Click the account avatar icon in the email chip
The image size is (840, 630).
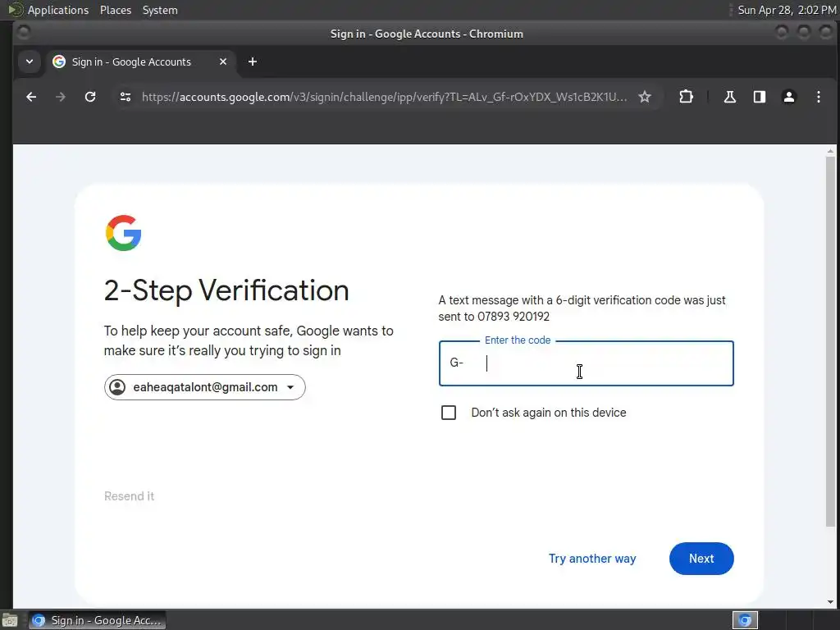click(117, 387)
